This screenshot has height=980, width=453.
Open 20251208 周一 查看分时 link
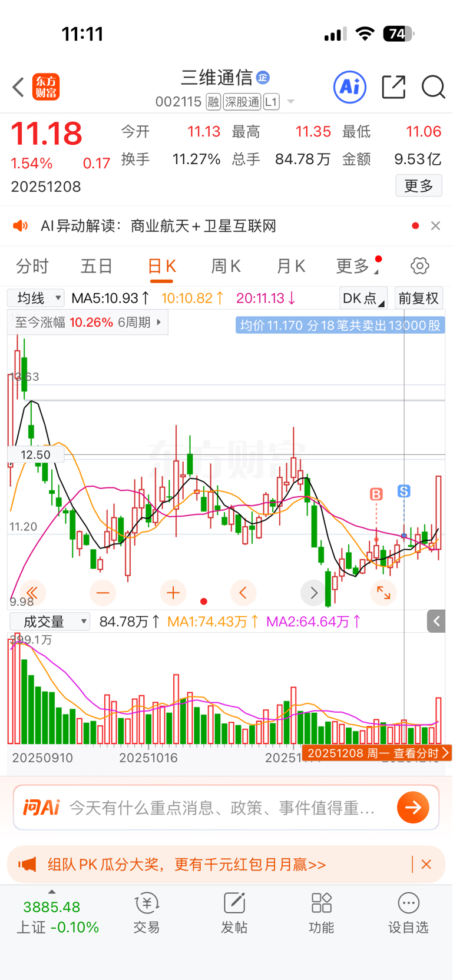(x=377, y=753)
